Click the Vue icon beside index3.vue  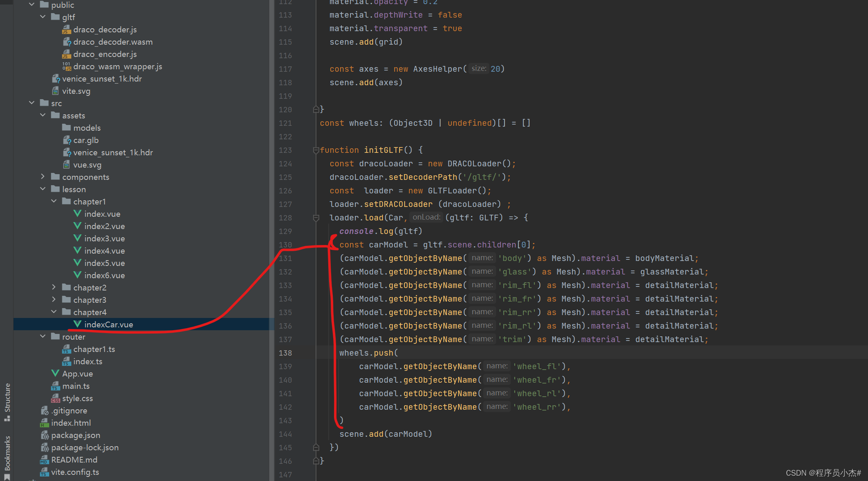click(x=77, y=238)
